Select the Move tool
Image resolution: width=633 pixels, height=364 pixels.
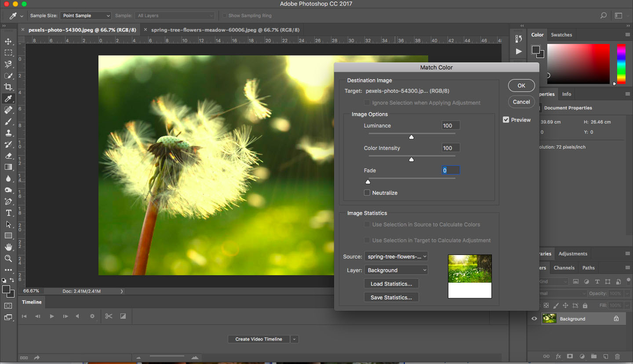(8, 42)
